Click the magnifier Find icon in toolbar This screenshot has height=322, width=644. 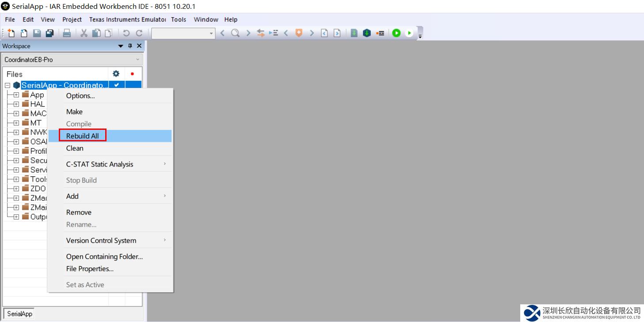click(235, 33)
